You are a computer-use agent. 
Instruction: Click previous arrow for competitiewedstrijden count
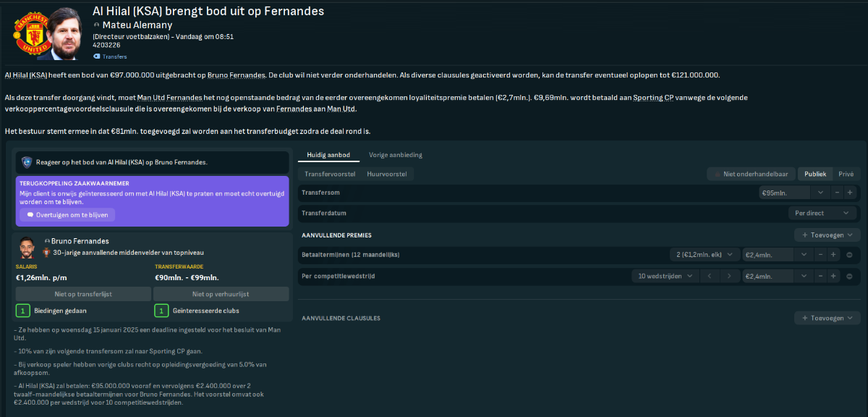(x=710, y=276)
